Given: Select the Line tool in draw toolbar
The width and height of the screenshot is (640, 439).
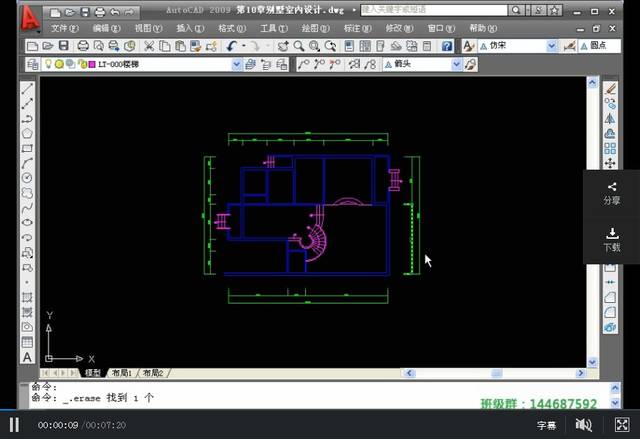Looking at the screenshot, I should pos(27,88).
